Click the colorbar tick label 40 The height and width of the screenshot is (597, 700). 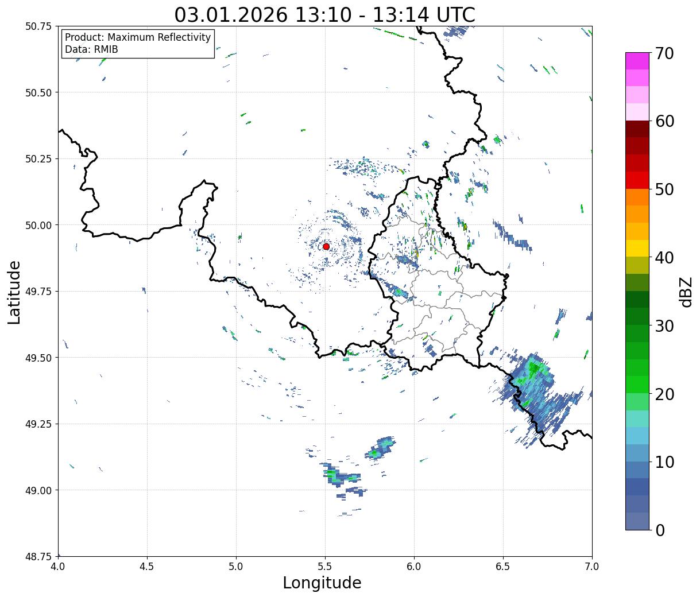[664, 258]
